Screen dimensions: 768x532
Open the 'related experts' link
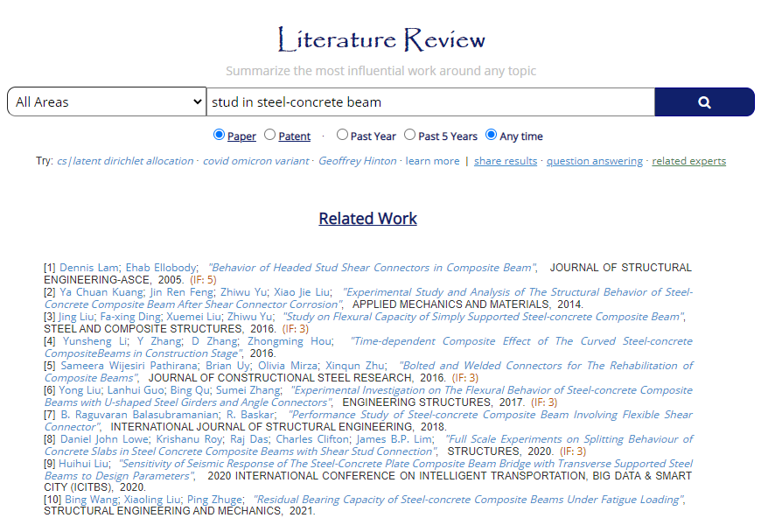tap(689, 161)
